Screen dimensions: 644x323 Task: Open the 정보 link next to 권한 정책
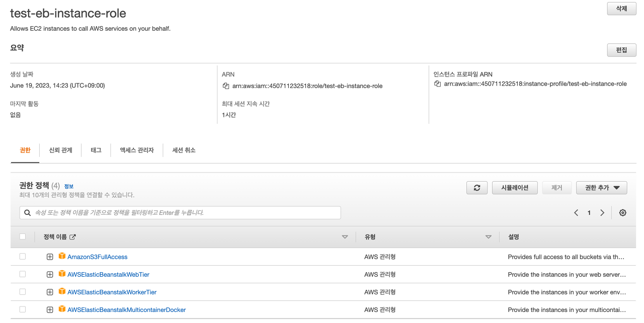click(68, 186)
